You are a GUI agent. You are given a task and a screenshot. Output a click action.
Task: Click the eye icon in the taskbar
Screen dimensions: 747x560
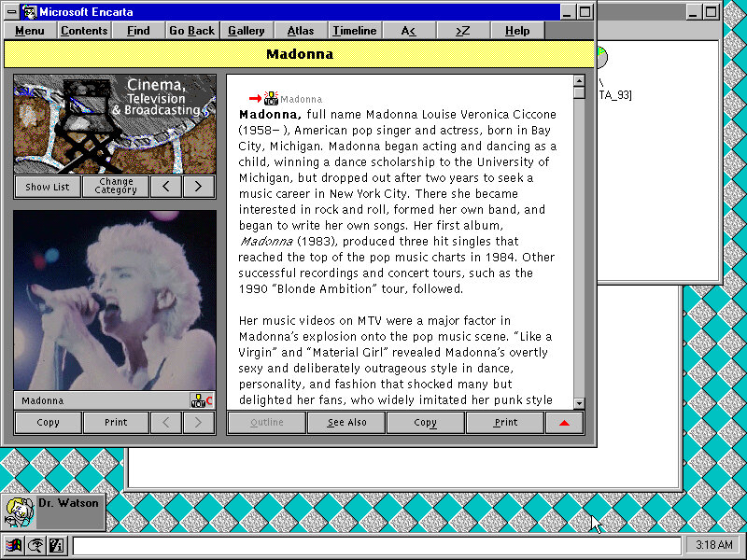pos(35,546)
